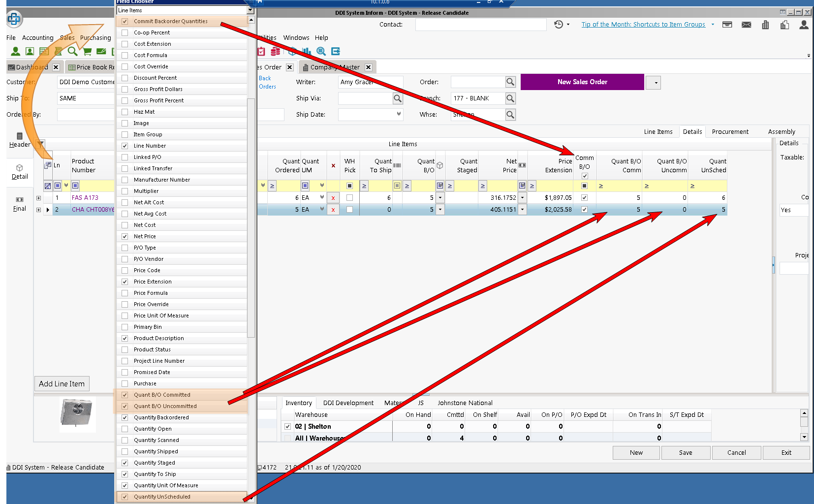Expand row 1 in line items grid

(38, 198)
